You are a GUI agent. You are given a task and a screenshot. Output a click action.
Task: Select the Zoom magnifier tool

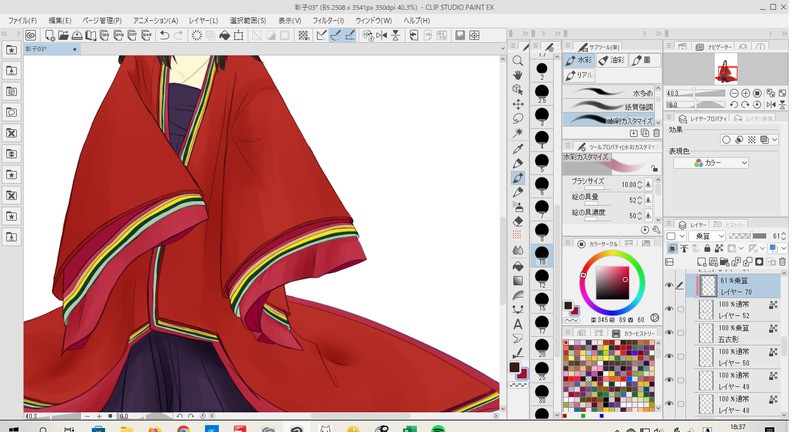(x=518, y=60)
